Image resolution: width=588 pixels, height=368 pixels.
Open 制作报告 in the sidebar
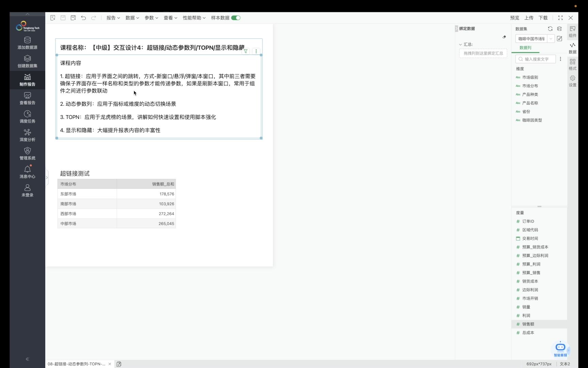pos(27,80)
